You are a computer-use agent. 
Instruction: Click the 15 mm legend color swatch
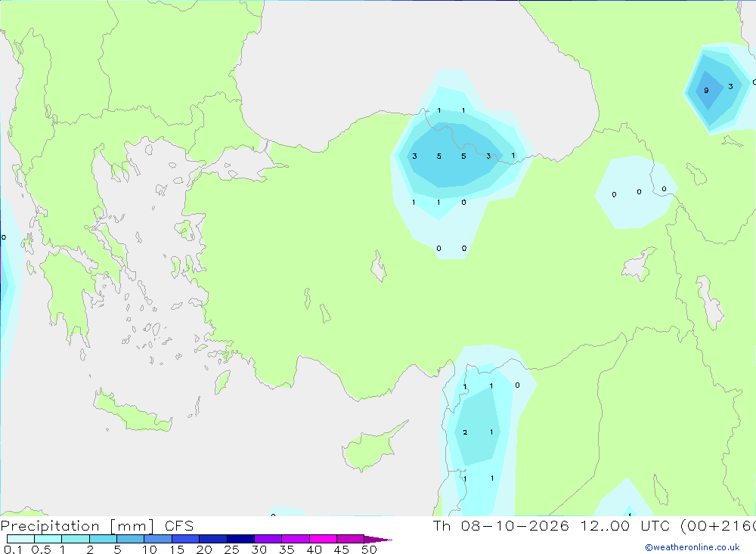click(185, 539)
